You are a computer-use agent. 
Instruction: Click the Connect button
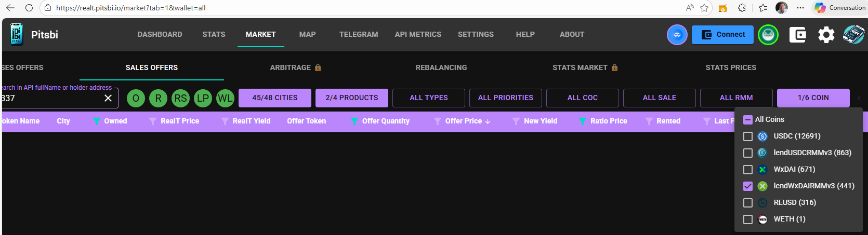click(x=722, y=35)
